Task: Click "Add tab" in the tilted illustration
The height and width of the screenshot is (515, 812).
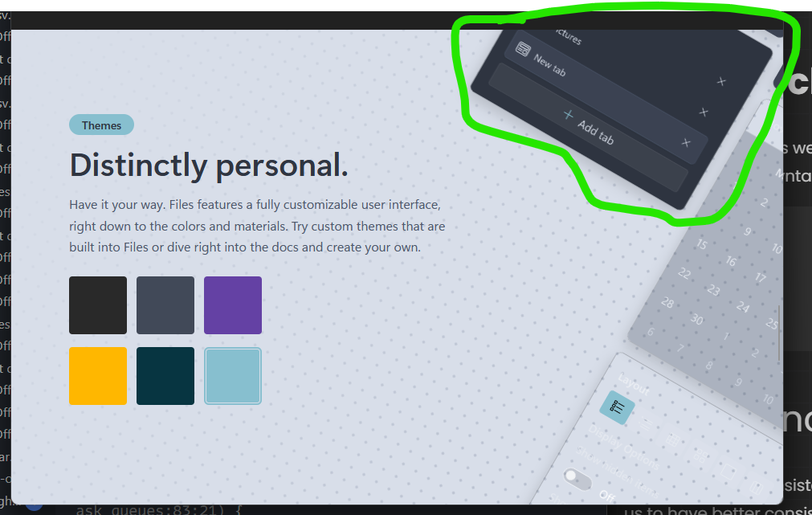Action: pos(590,126)
